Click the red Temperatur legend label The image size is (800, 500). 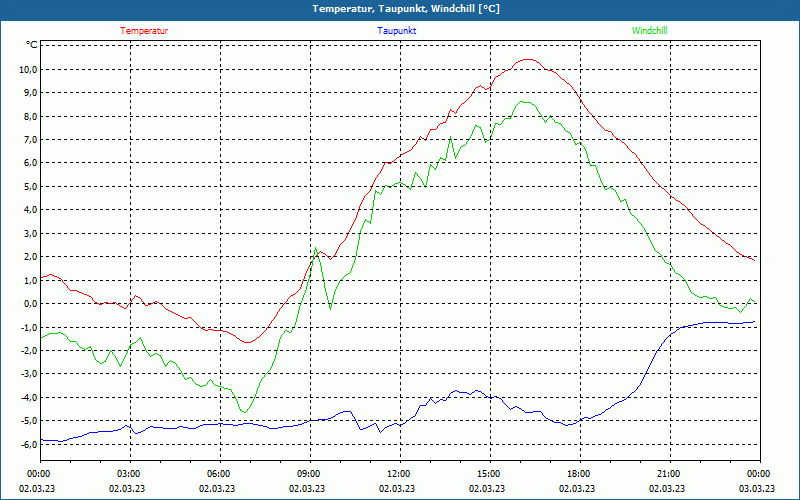point(144,31)
